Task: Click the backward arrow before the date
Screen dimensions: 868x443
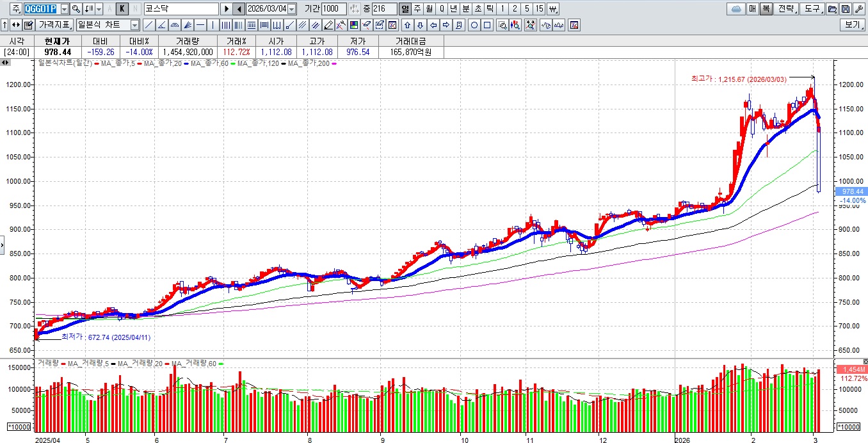Action: point(238,9)
